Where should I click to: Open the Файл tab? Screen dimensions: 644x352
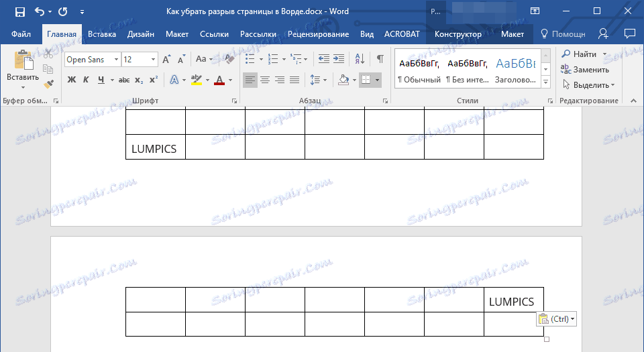pyautogui.click(x=21, y=34)
